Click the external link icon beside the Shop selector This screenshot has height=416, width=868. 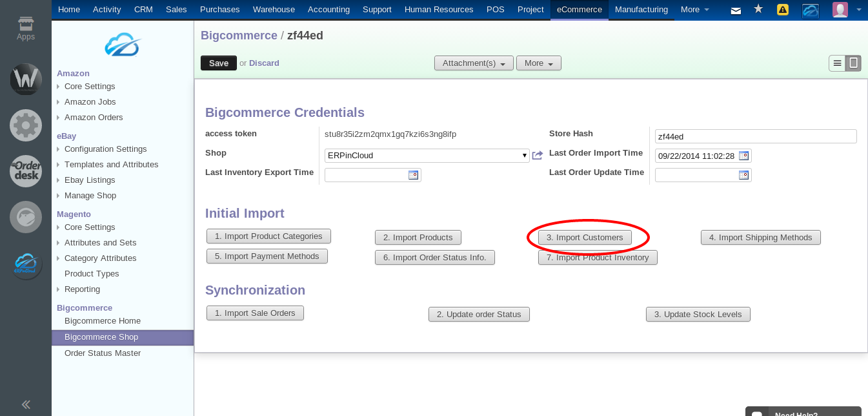(x=538, y=155)
